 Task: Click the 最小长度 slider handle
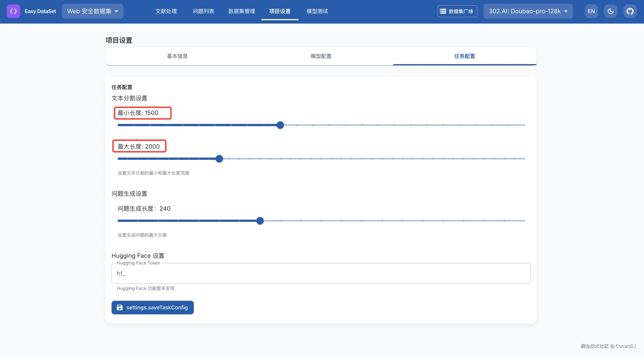[280, 125]
